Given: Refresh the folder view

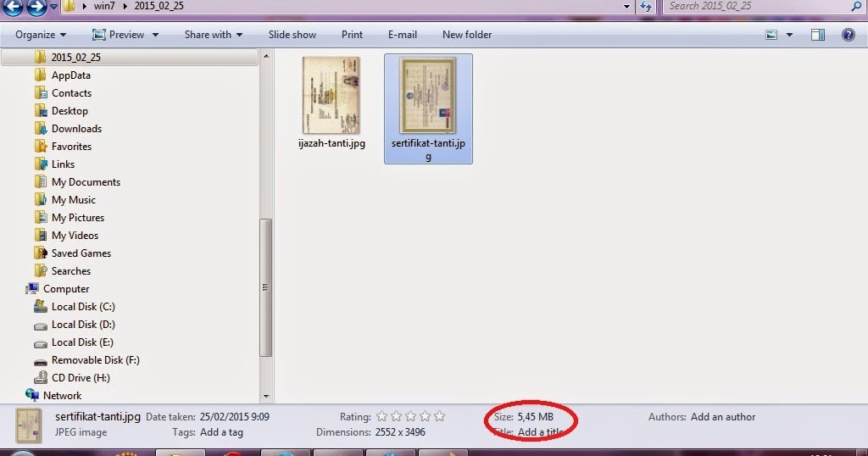Looking at the screenshot, I should (645, 7).
